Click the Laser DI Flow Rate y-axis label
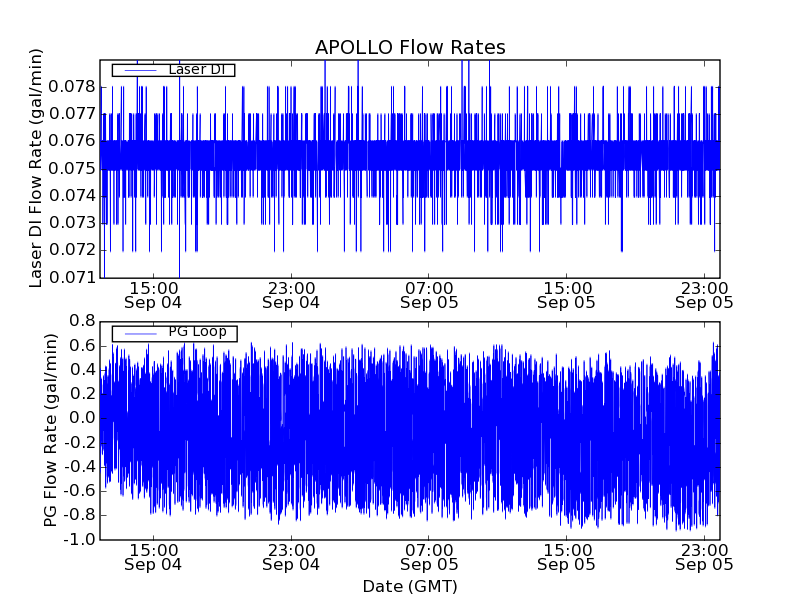 click(x=37, y=168)
